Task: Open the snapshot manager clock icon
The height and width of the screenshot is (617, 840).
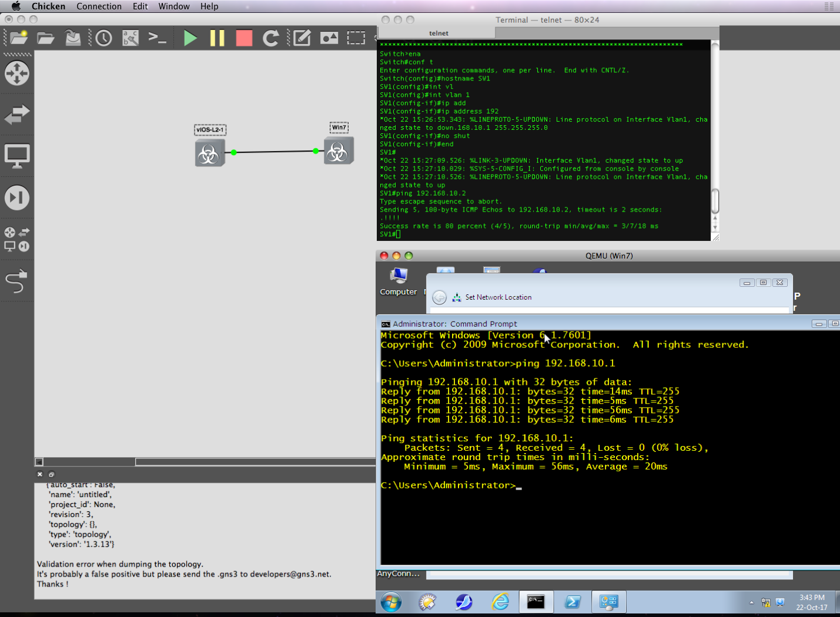Action: (104, 38)
